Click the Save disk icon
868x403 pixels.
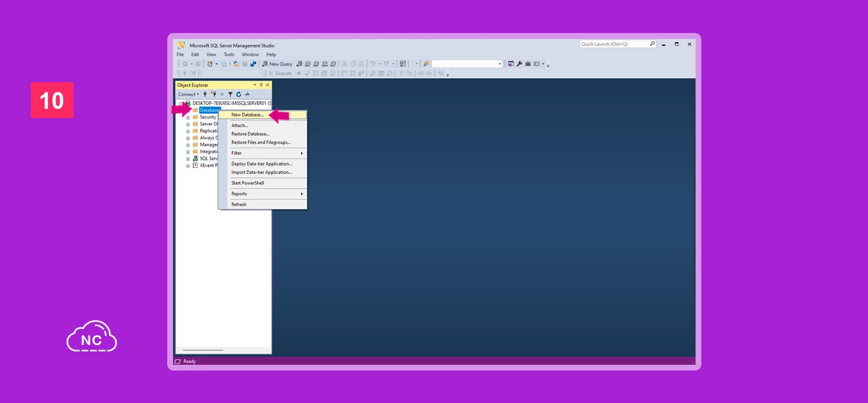tap(245, 64)
